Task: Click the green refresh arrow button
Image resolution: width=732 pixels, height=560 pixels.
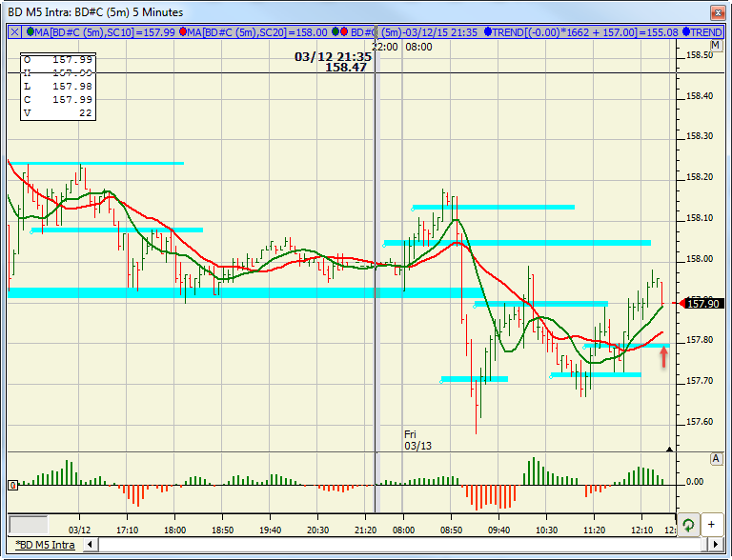Action: click(688, 525)
